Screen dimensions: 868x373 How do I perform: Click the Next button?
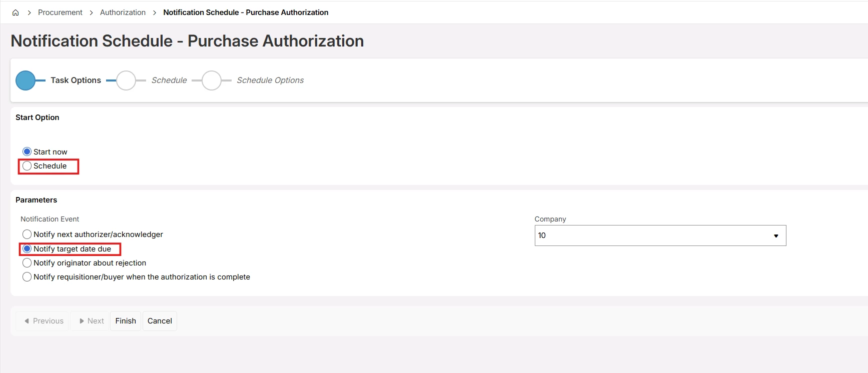(91, 321)
